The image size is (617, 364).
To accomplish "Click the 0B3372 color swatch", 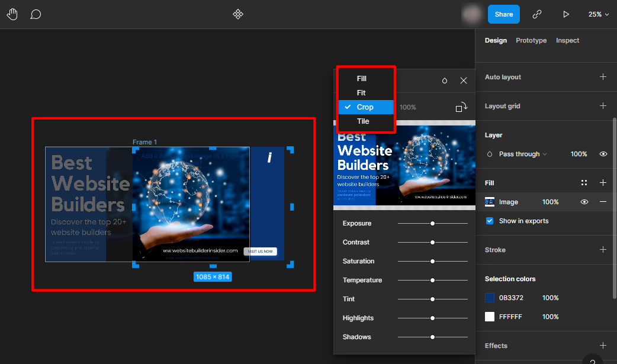I will (490, 298).
